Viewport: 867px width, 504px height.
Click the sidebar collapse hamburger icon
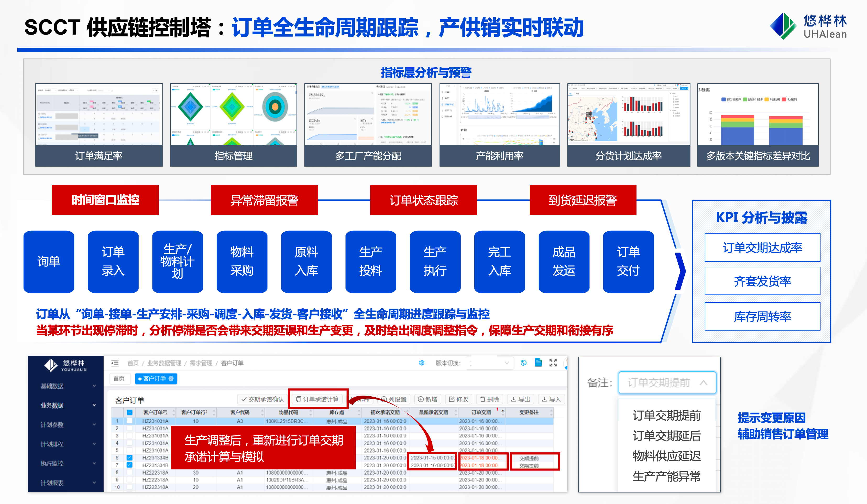tap(115, 363)
